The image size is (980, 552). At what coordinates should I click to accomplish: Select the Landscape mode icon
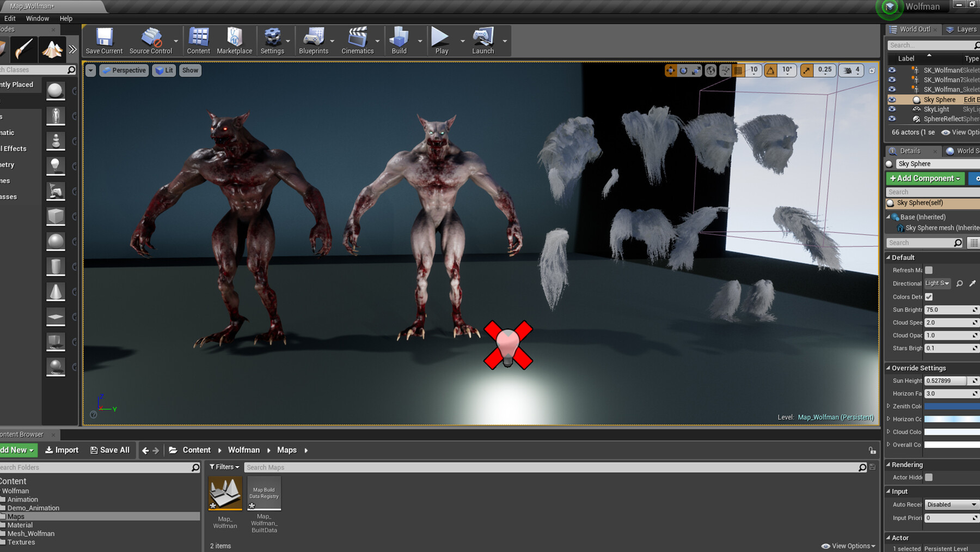point(52,50)
